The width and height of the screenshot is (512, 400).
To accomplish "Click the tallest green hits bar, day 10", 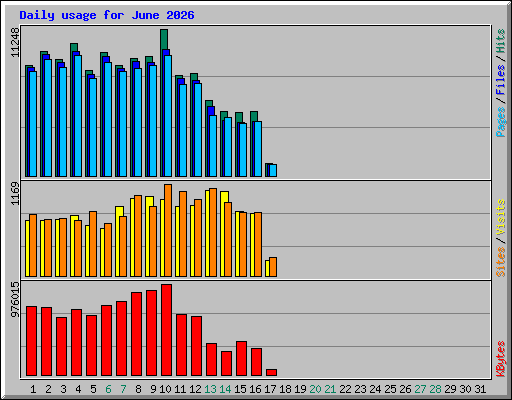I will tap(164, 39).
